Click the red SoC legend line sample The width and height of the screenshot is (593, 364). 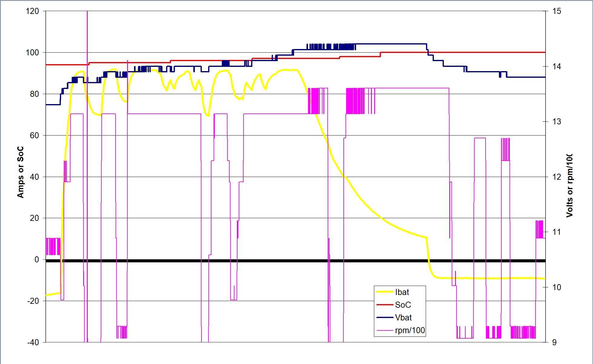click(385, 305)
